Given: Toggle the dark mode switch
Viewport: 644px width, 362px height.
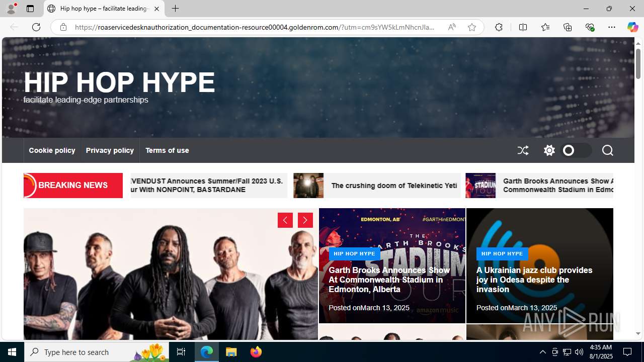Looking at the screenshot, I should [x=576, y=150].
